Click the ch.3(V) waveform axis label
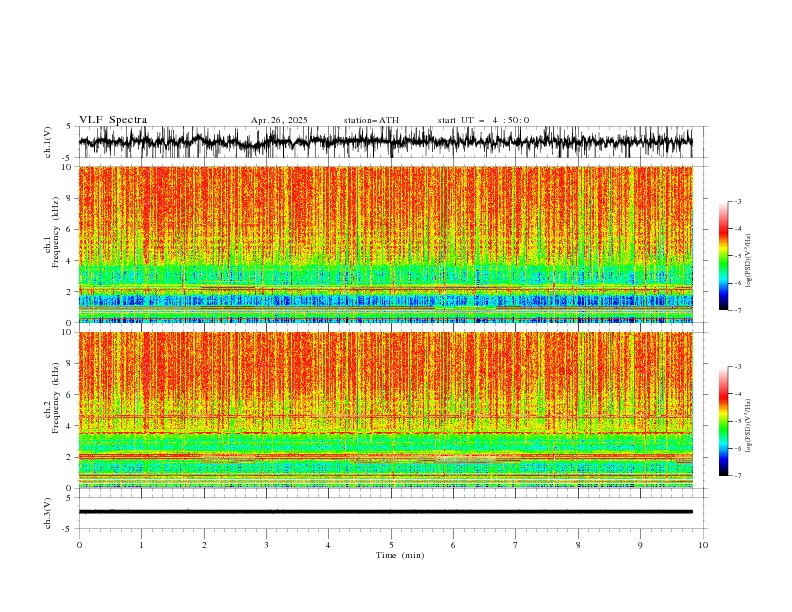Screen dimensions: 792x612 coord(48,514)
